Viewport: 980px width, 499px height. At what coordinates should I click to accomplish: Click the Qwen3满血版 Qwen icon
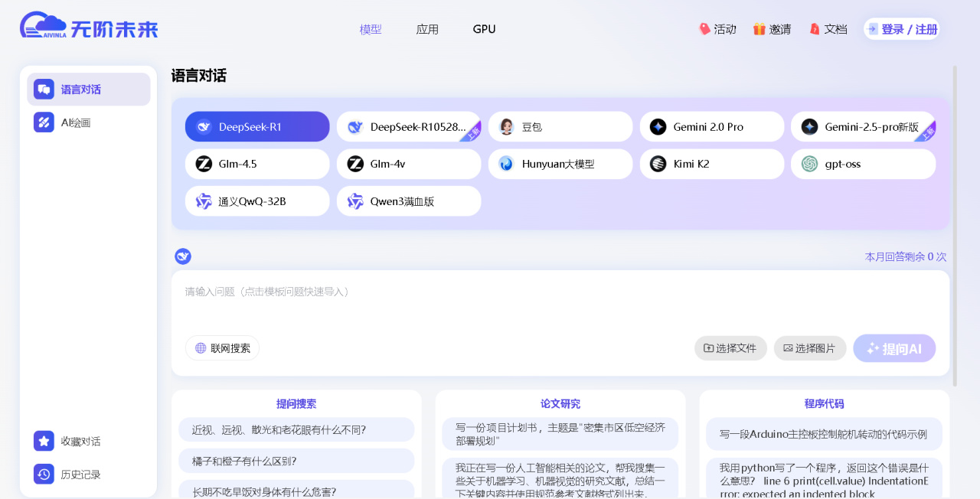(355, 201)
